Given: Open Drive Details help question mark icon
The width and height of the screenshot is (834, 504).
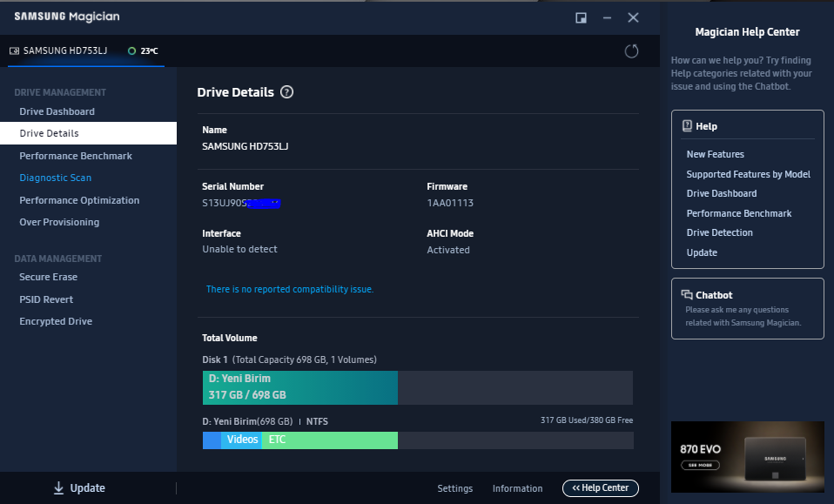Looking at the screenshot, I should tap(286, 92).
